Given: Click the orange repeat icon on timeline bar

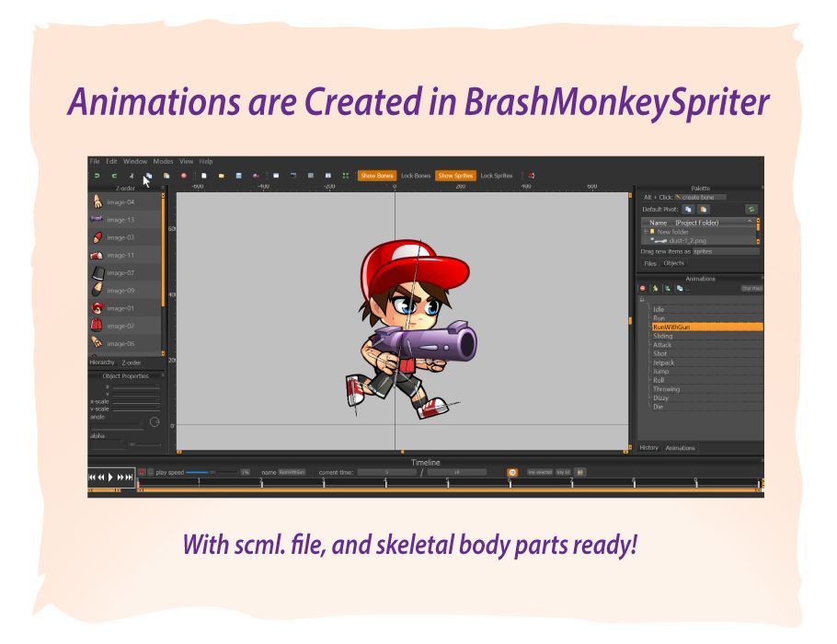Looking at the screenshot, I should coord(512,473).
